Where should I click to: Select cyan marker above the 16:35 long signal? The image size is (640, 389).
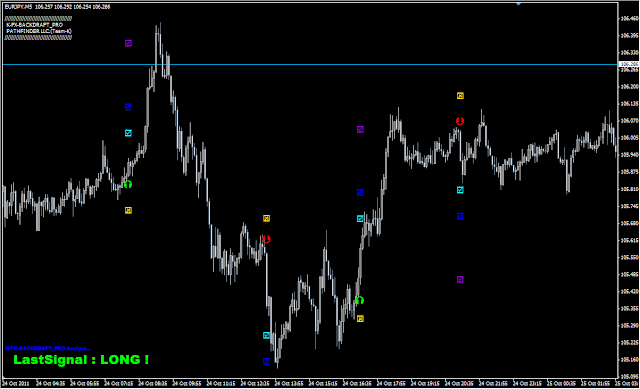click(x=360, y=219)
